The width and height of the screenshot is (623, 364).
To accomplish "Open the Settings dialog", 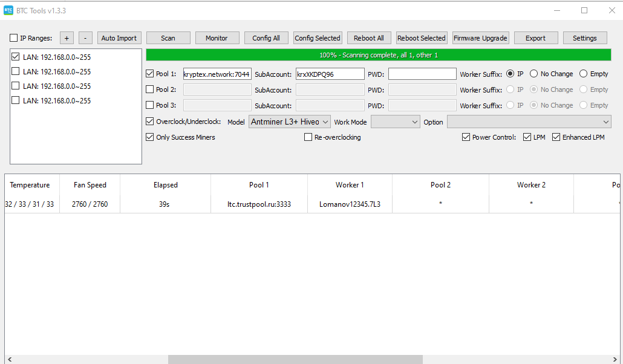I will coord(584,38).
